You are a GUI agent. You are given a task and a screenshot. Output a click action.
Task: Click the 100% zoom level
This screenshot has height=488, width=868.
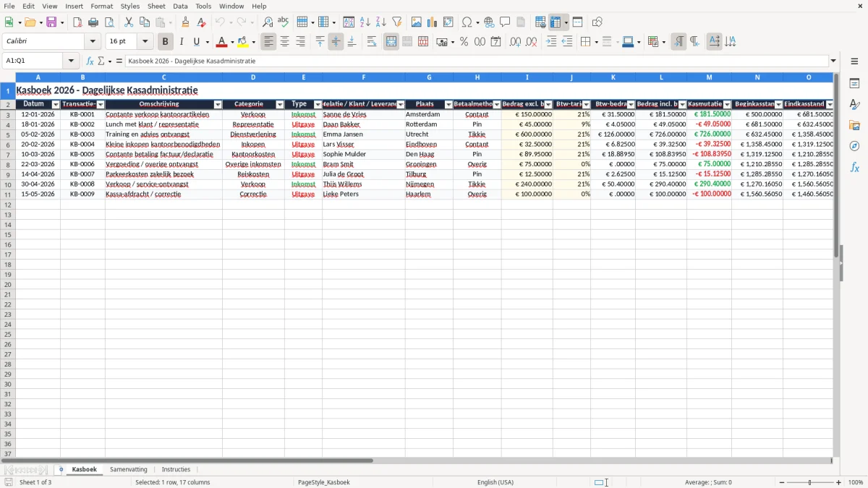pyautogui.click(x=856, y=482)
